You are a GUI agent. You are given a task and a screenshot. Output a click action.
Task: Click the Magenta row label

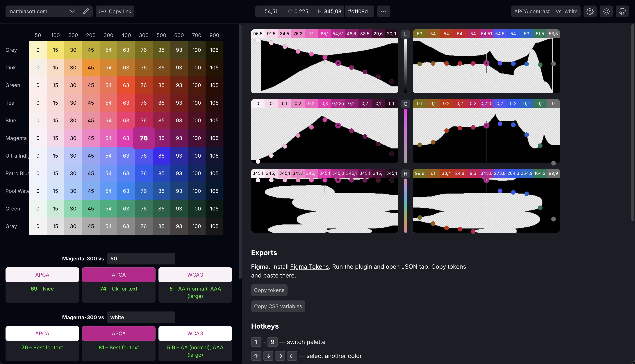16,138
